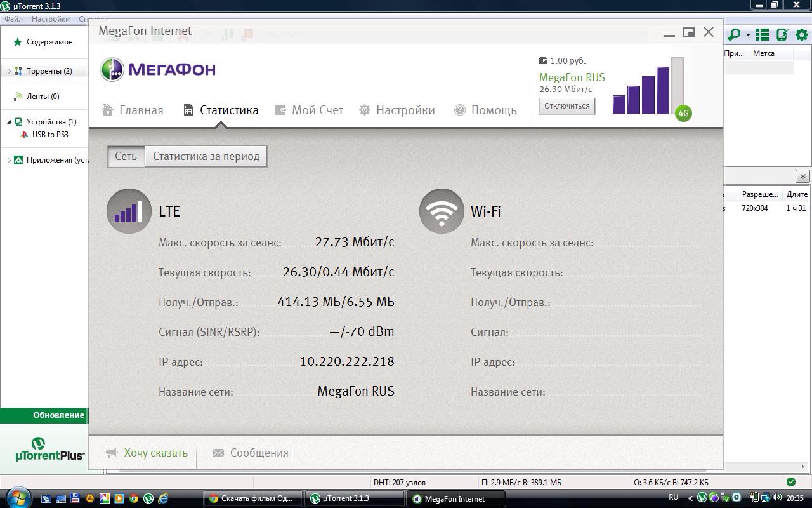Expand the detail pane double-chevron button

coord(802,176)
